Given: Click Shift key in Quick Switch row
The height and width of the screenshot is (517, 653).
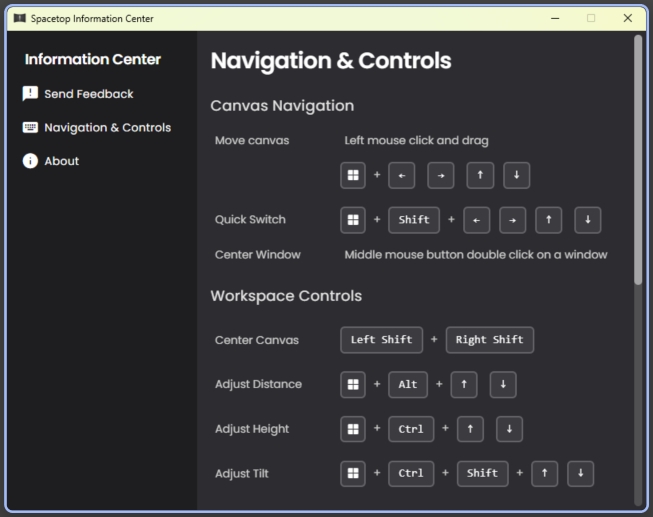Looking at the screenshot, I should tap(414, 220).
